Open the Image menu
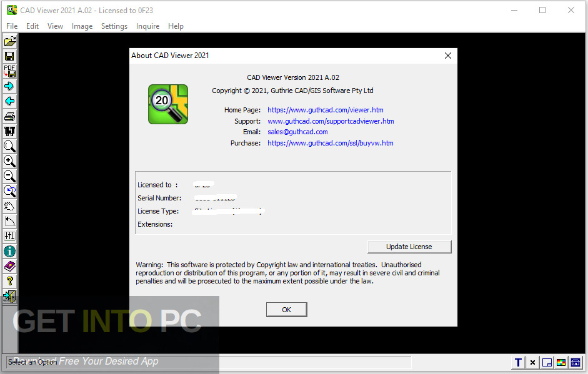 click(x=82, y=26)
